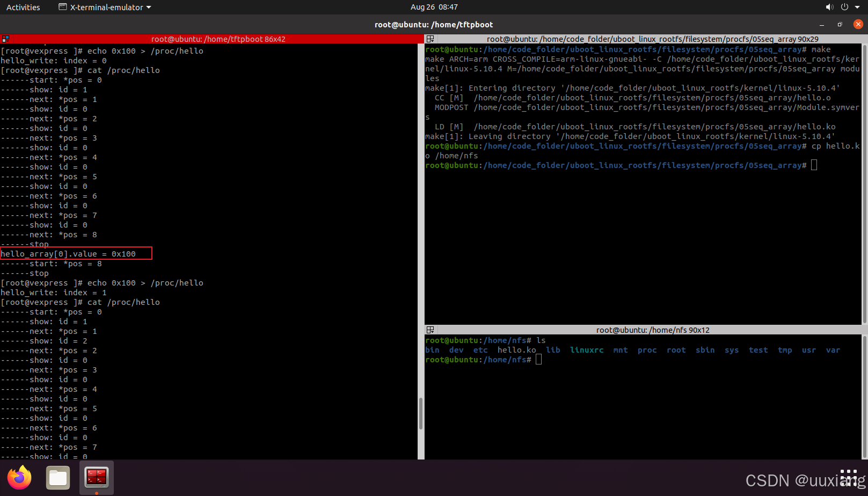Click the 'usr' directory in ls output

[809, 350]
